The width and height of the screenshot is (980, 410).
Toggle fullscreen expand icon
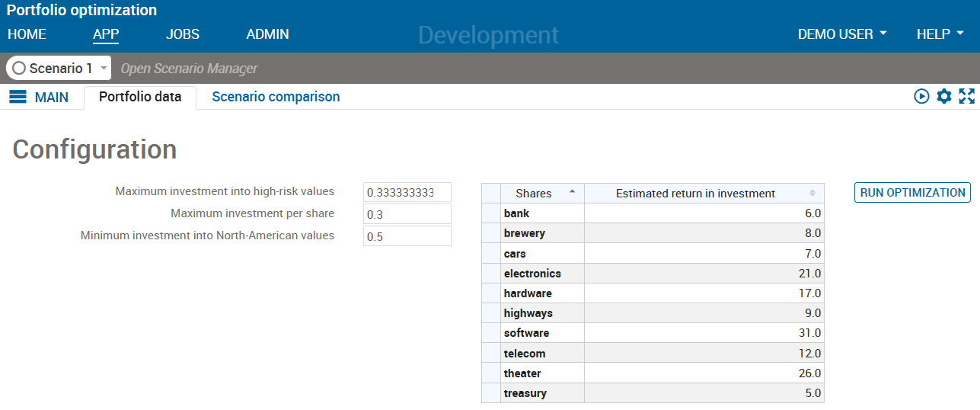point(967,96)
